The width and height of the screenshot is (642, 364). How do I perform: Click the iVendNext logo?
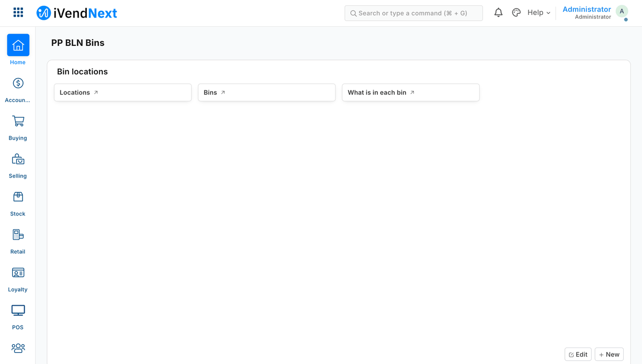(77, 13)
